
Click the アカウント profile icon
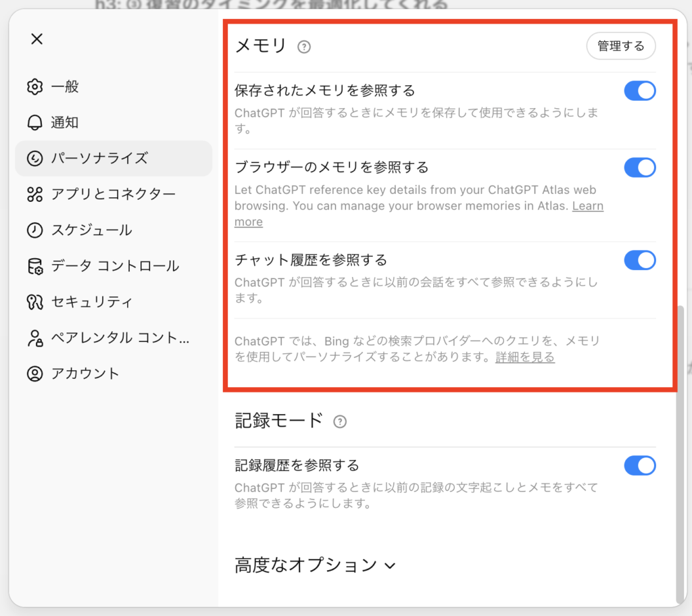(x=34, y=374)
